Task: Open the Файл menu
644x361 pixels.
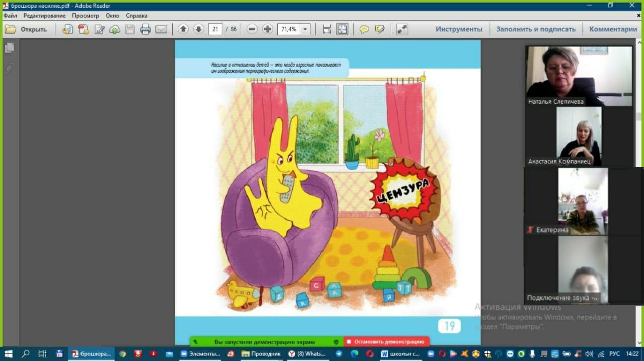Action: pyautogui.click(x=10, y=16)
